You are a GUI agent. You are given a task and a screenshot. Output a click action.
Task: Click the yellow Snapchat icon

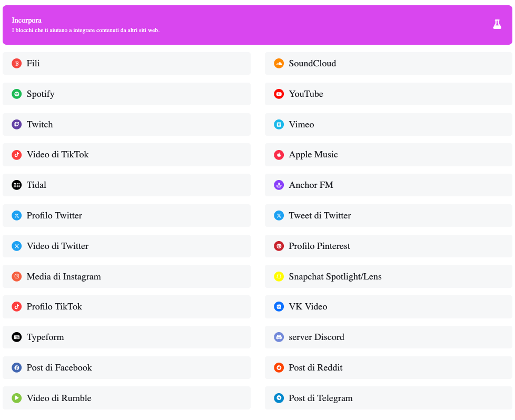(279, 277)
